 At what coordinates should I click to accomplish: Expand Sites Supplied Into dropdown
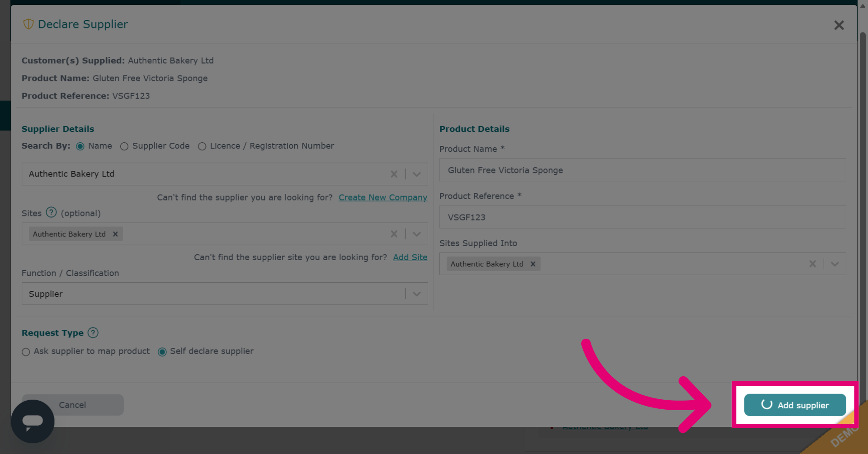click(835, 264)
